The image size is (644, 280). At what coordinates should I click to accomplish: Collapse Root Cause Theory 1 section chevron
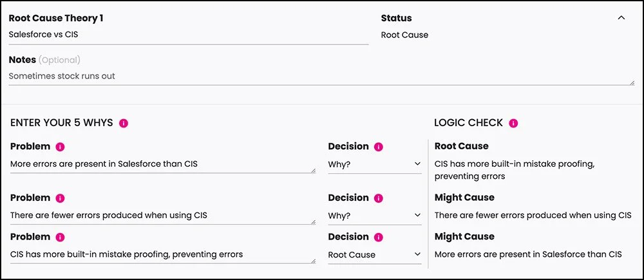(621, 18)
